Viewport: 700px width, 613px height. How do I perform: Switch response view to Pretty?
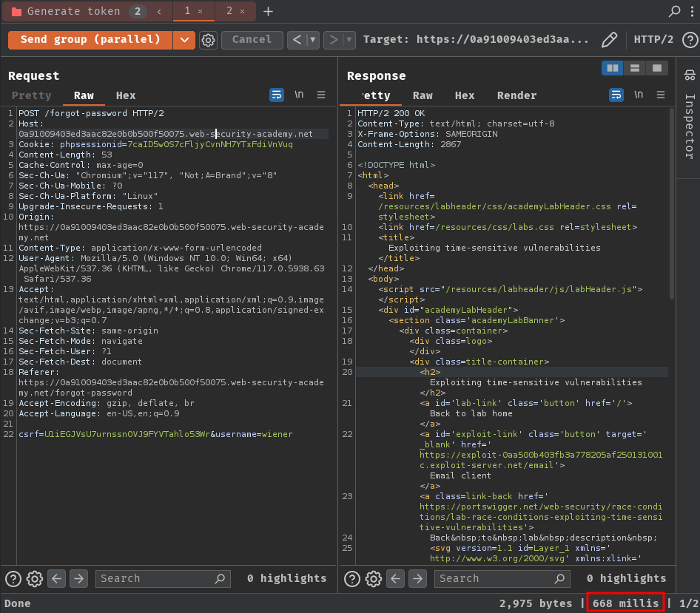pos(375,95)
